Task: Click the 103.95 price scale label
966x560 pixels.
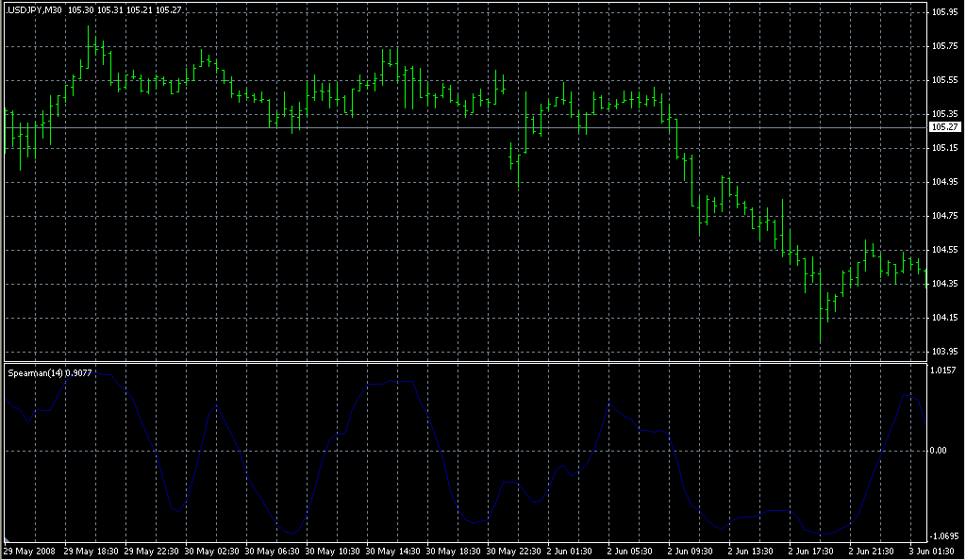Action: click(944, 352)
